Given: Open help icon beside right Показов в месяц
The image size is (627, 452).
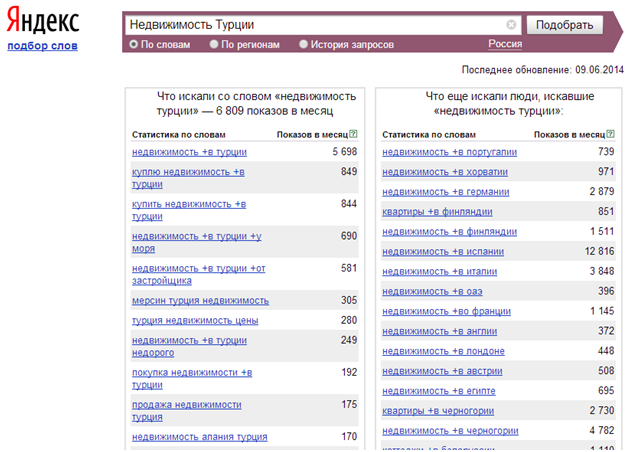Looking at the screenshot, I should click(x=610, y=134).
